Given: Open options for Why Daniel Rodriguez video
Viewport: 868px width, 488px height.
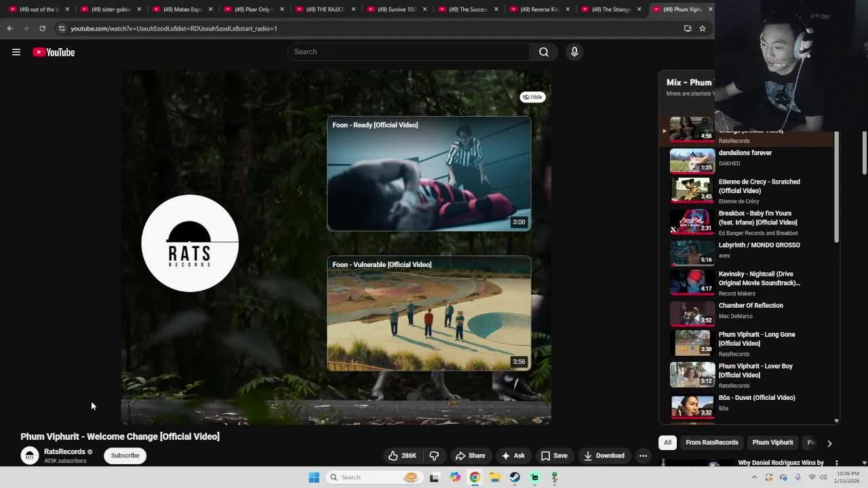Looking at the screenshot, I should point(836,463).
